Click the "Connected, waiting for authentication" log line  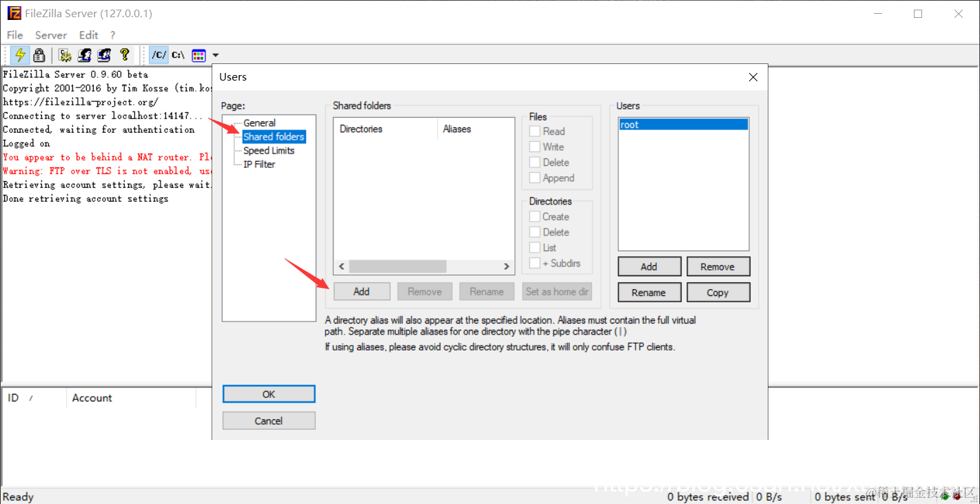point(99,129)
